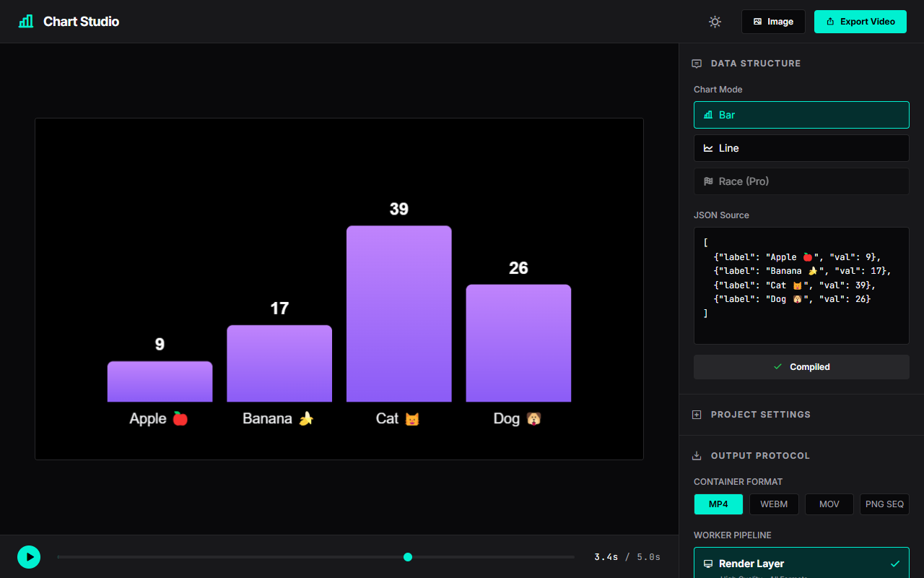
Task: Choose PNG SEQ output format
Action: (x=884, y=504)
